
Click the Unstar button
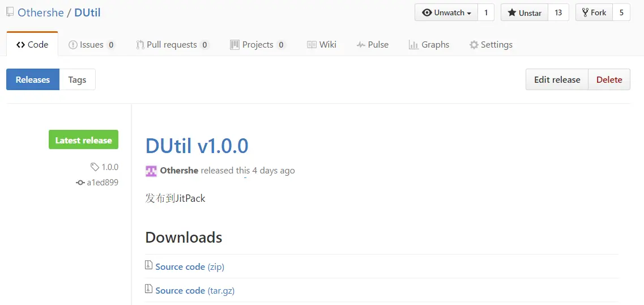(524, 12)
